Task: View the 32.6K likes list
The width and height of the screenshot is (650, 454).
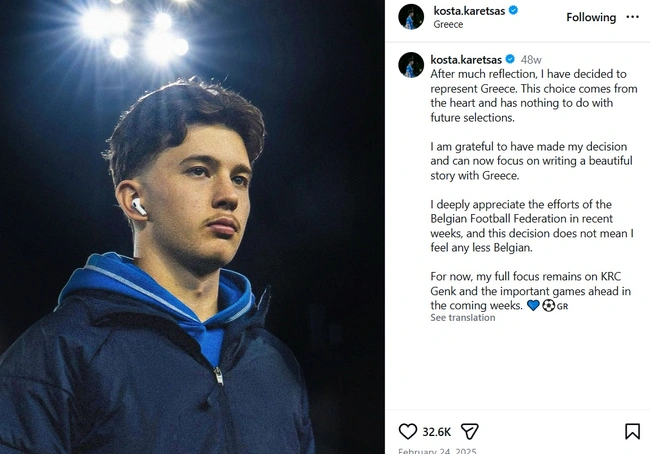Action: (436, 432)
